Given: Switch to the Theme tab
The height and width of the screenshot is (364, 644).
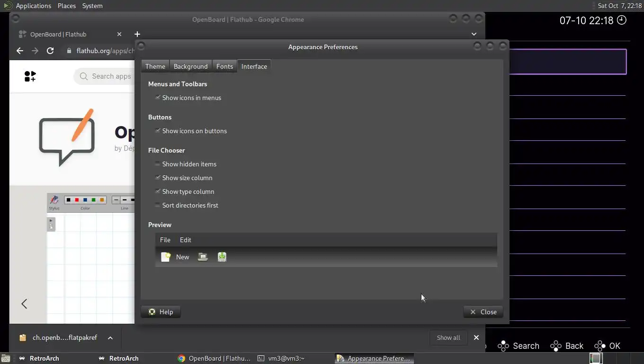Looking at the screenshot, I should [155, 66].
